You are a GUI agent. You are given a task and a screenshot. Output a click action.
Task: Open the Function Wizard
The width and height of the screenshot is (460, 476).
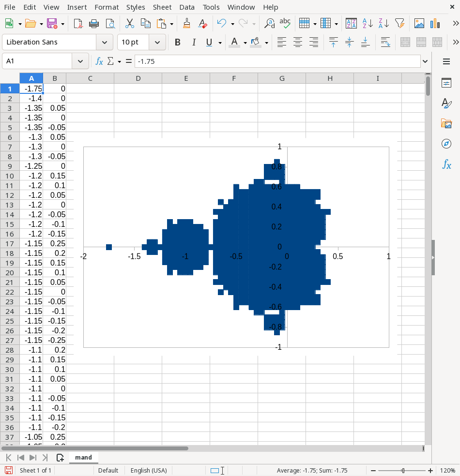tap(99, 61)
